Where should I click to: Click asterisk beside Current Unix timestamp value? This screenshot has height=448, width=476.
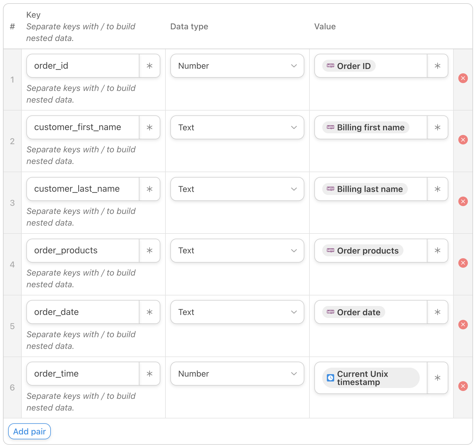tap(437, 378)
